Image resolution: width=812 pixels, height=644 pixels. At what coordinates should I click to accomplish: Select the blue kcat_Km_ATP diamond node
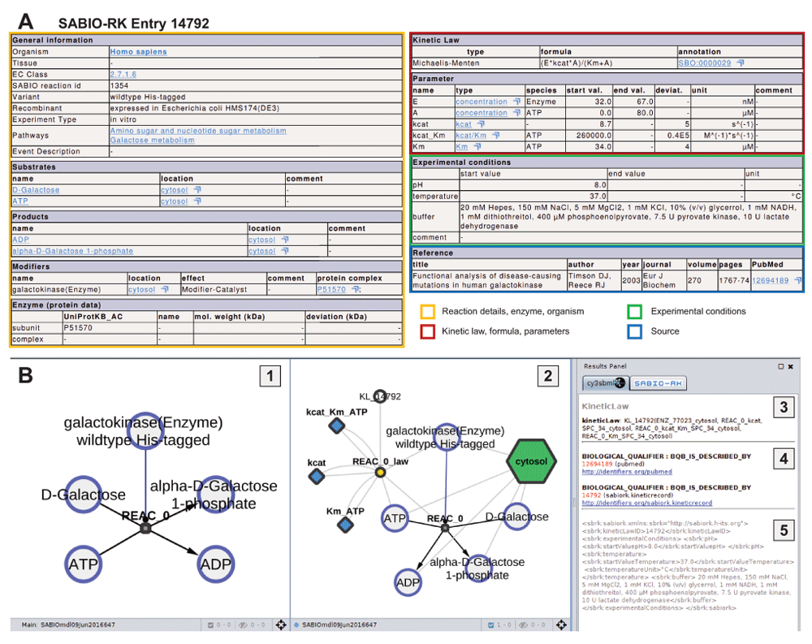pos(337,426)
